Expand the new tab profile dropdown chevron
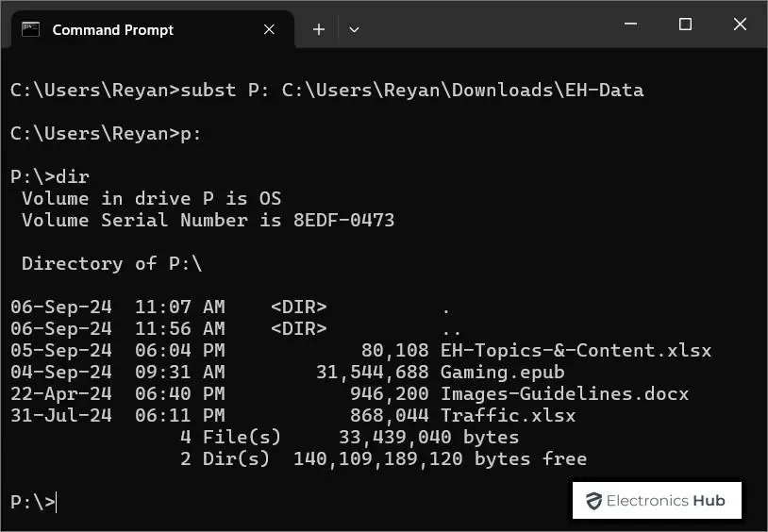 point(354,30)
